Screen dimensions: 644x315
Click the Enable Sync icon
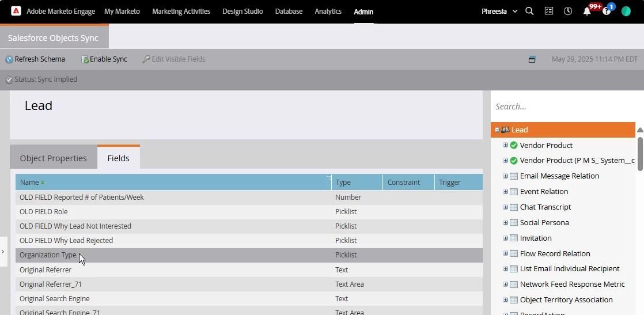pyautogui.click(x=85, y=59)
